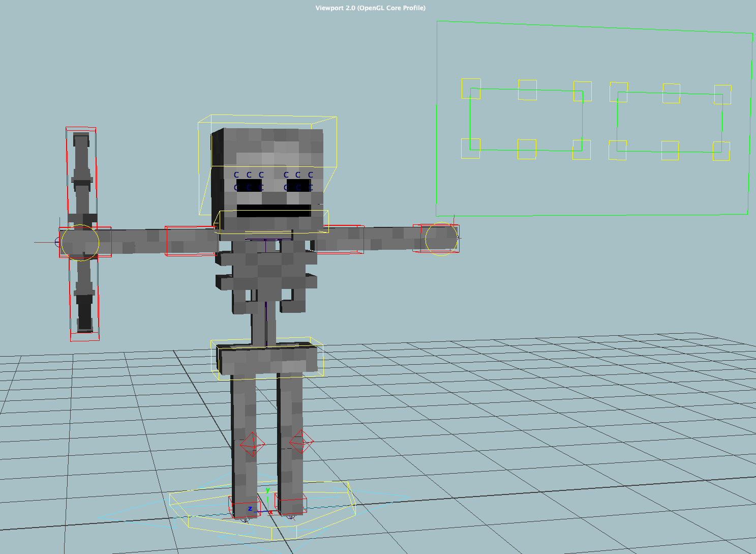Select top-right yellow square of the right face-panel group
This screenshot has height=554, width=756.
click(722, 95)
